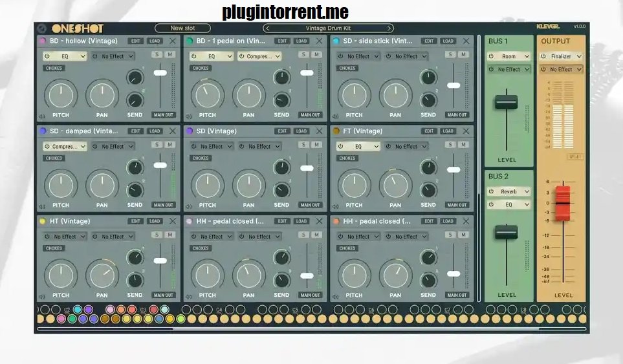
Task: Solo the BD - hollow (Vintage) slot
Action: tap(157, 54)
